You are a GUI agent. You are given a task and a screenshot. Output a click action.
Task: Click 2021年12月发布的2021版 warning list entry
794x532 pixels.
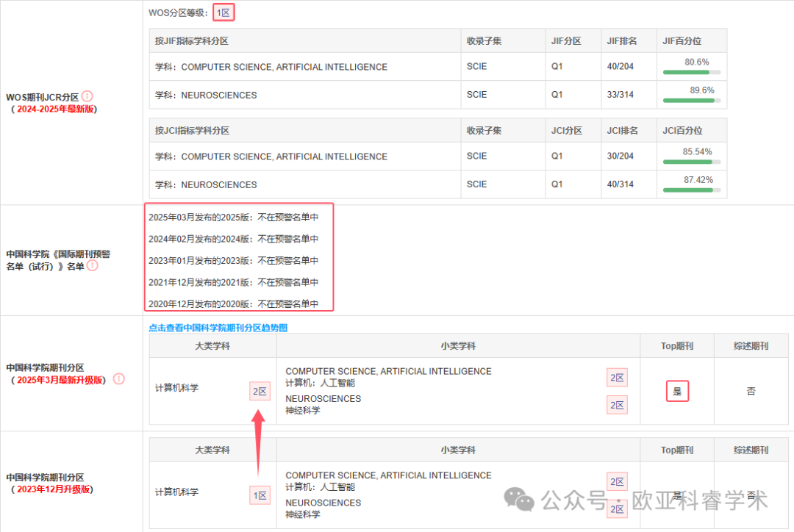(x=234, y=282)
